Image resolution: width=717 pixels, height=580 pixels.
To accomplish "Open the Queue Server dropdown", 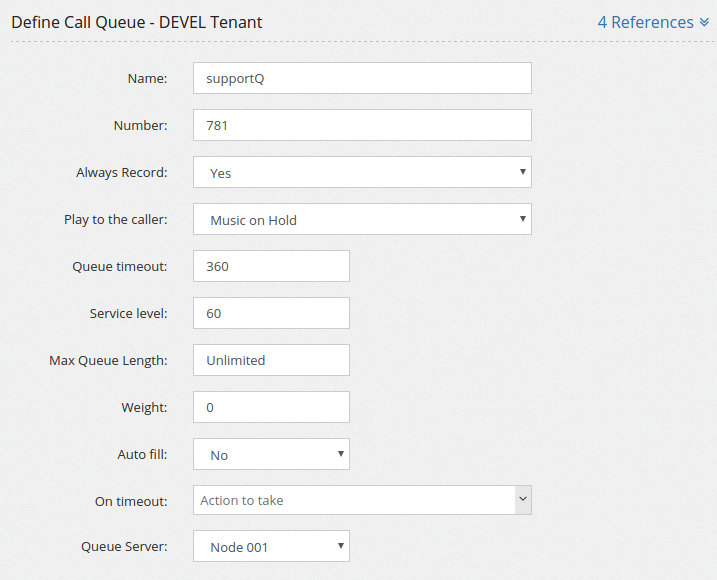I will pyautogui.click(x=271, y=546).
